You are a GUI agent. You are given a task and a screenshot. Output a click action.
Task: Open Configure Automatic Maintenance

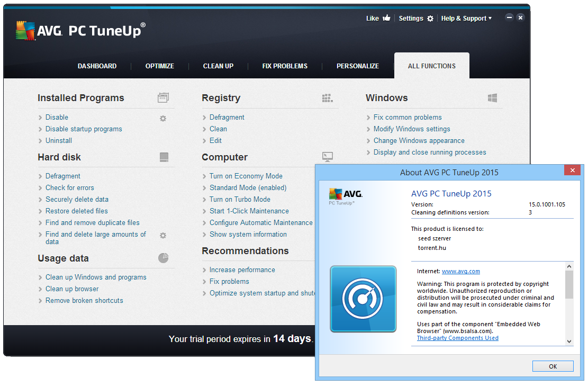(x=261, y=223)
